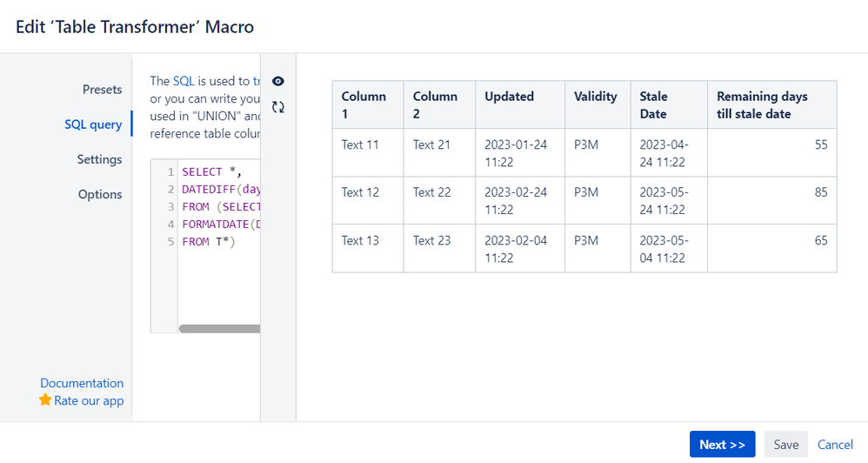868x463 pixels.
Task: Click the Updated column header
Action: [510, 97]
